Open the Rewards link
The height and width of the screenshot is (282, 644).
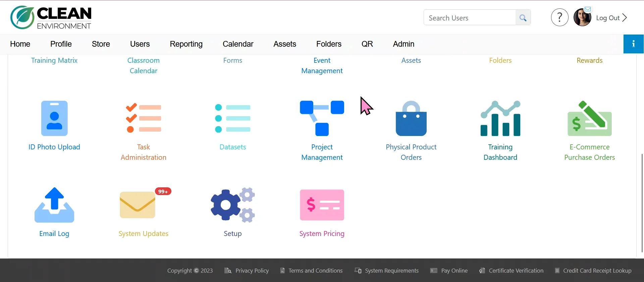pos(590,60)
